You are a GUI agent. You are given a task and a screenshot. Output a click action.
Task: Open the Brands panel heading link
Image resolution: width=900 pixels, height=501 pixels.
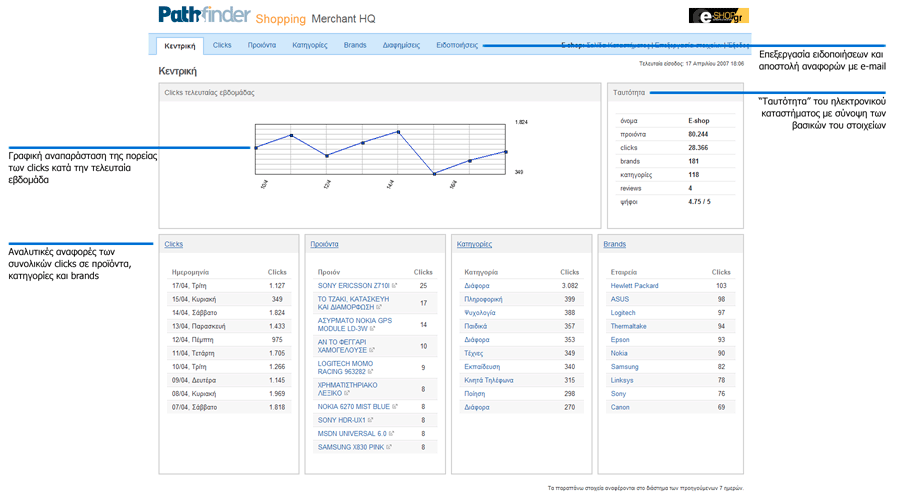614,244
